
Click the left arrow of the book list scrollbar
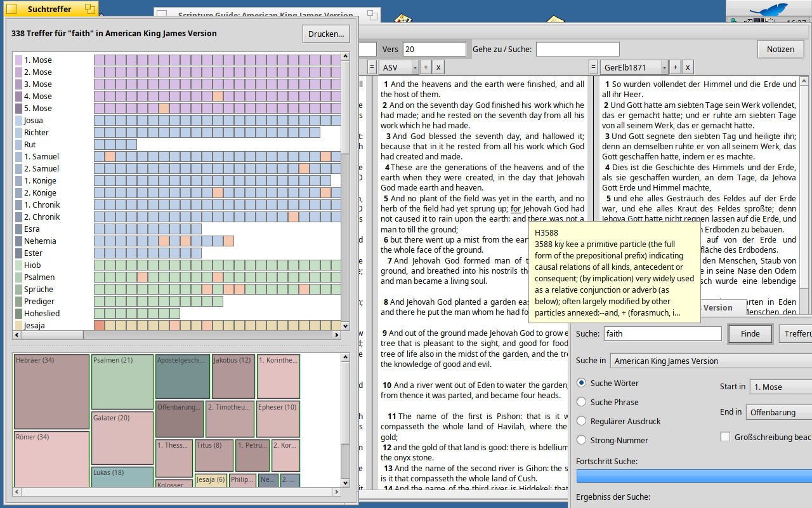[17, 335]
